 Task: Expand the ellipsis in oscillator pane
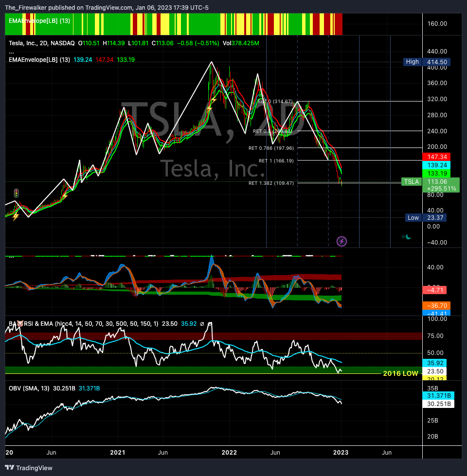click(11, 257)
